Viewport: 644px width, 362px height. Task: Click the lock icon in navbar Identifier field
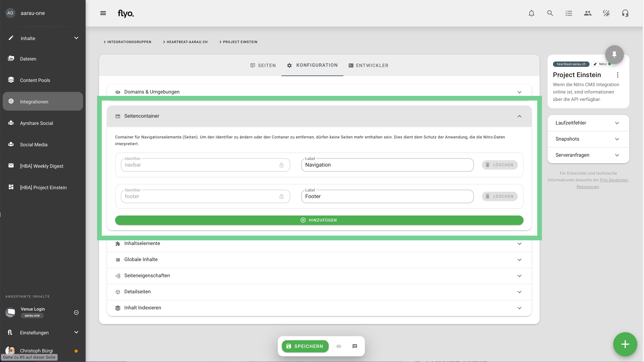(281, 165)
